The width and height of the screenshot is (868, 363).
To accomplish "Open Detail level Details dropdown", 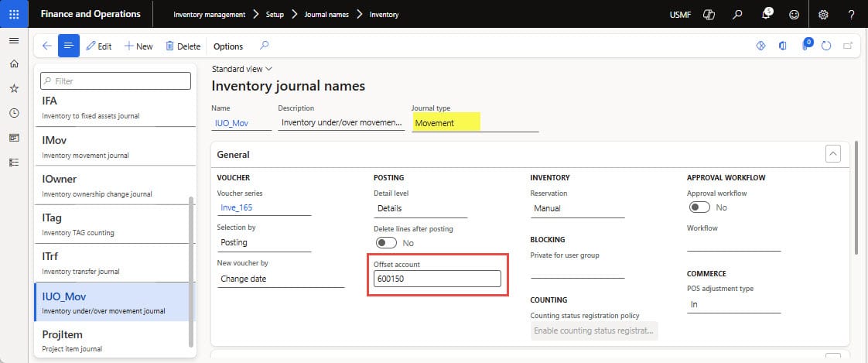I will click(421, 209).
